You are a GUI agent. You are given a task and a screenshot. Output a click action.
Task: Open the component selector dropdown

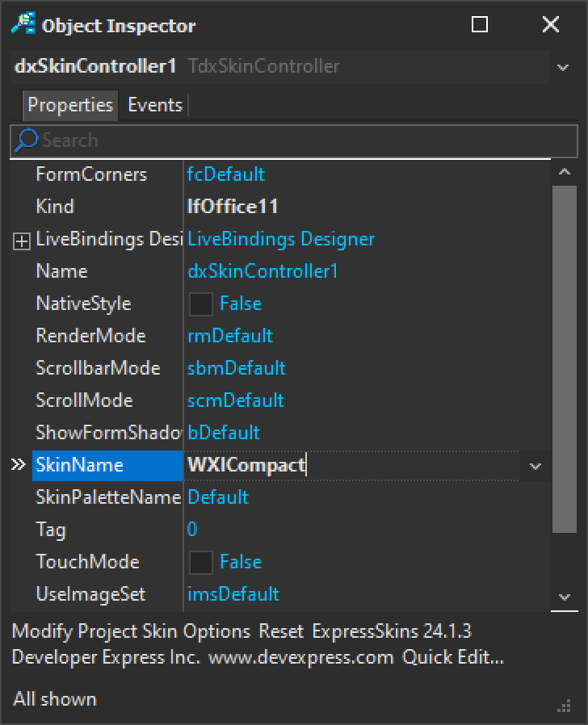[563, 67]
